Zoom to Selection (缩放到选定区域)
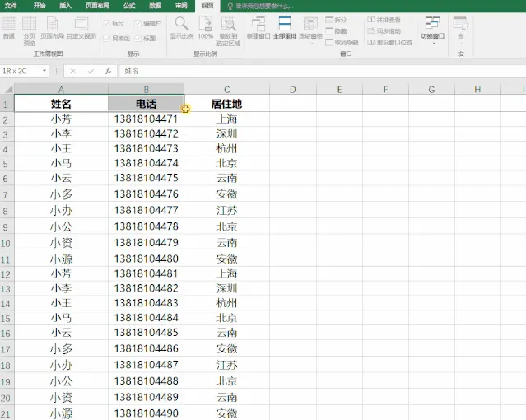This screenshot has height=420, width=526. tap(228, 31)
